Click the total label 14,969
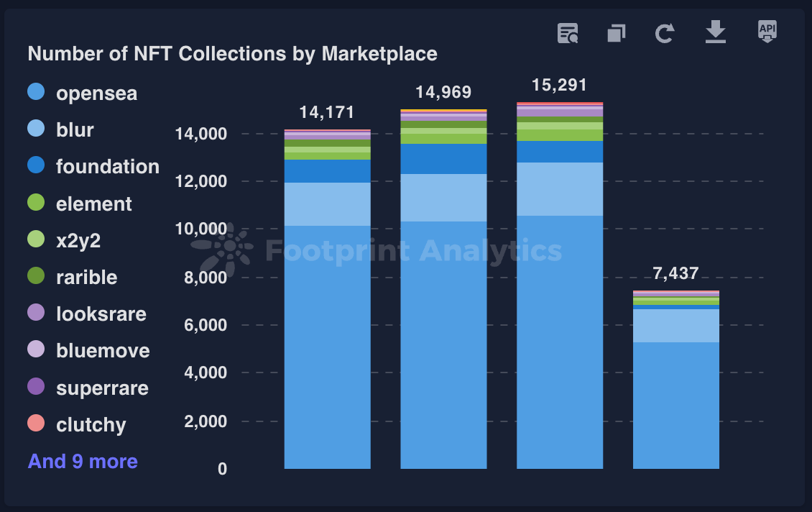The width and height of the screenshot is (812, 512). click(443, 92)
